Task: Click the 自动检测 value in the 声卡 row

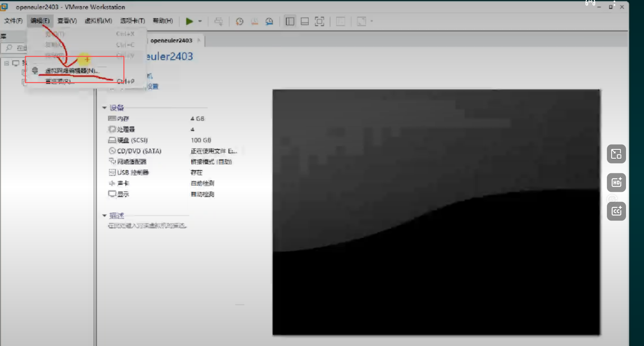Action: [x=202, y=183]
